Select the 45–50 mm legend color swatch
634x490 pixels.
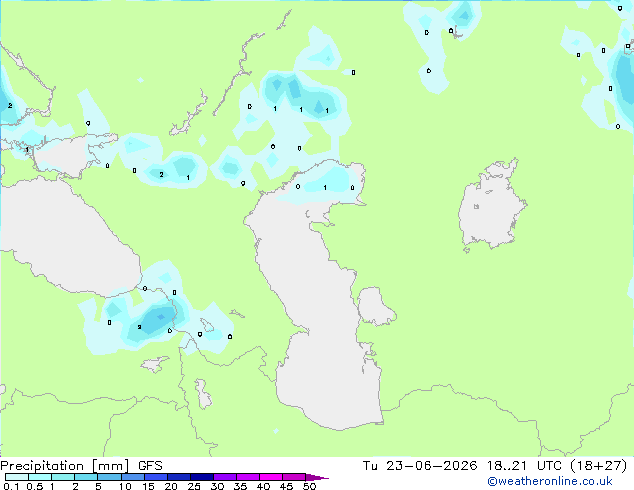coord(294,477)
